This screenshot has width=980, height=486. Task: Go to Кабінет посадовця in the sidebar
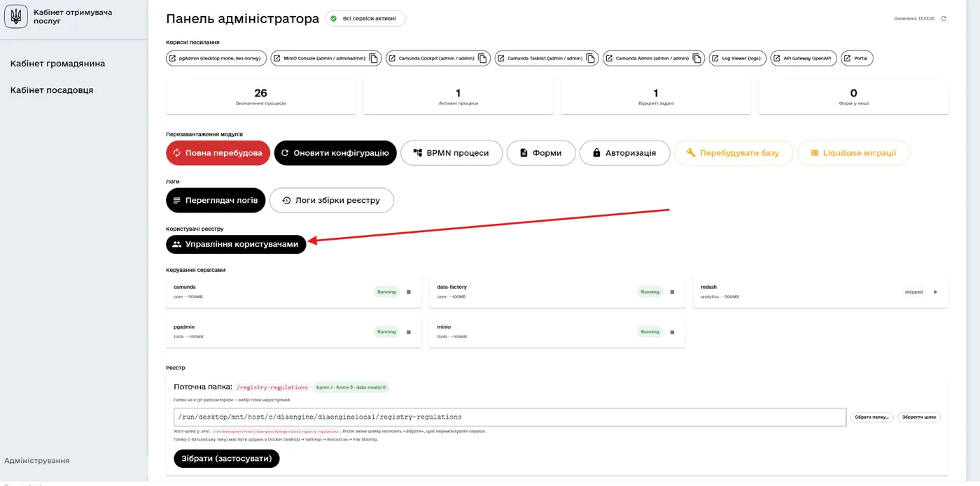pyautogui.click(x=52, y=90)
